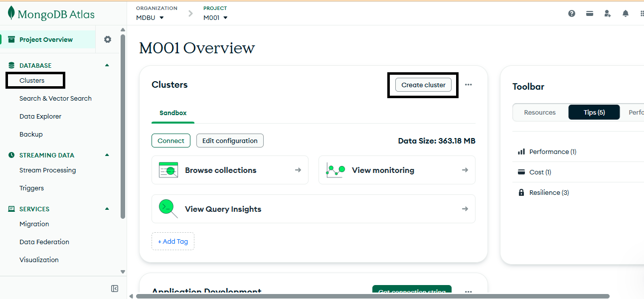Screen dimensions: 644x299
Task: Click the Streaming Data icon
Action: [11, 155]
